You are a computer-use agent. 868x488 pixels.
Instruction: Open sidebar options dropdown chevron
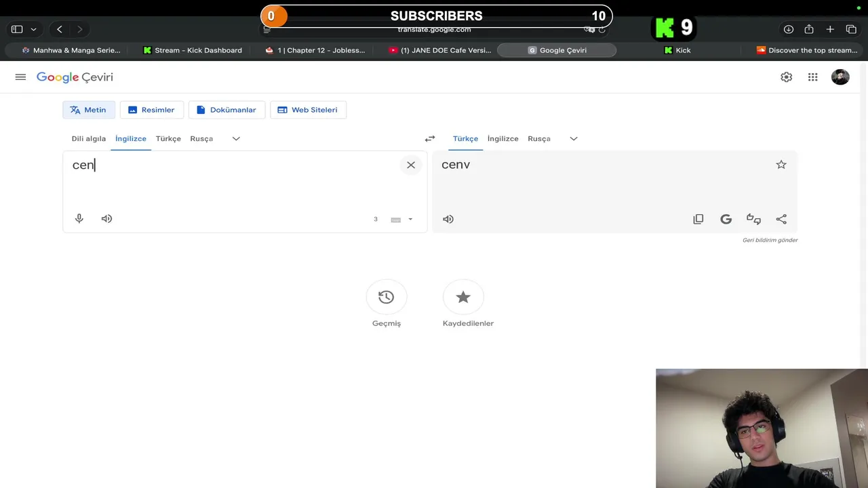[33, 29]
